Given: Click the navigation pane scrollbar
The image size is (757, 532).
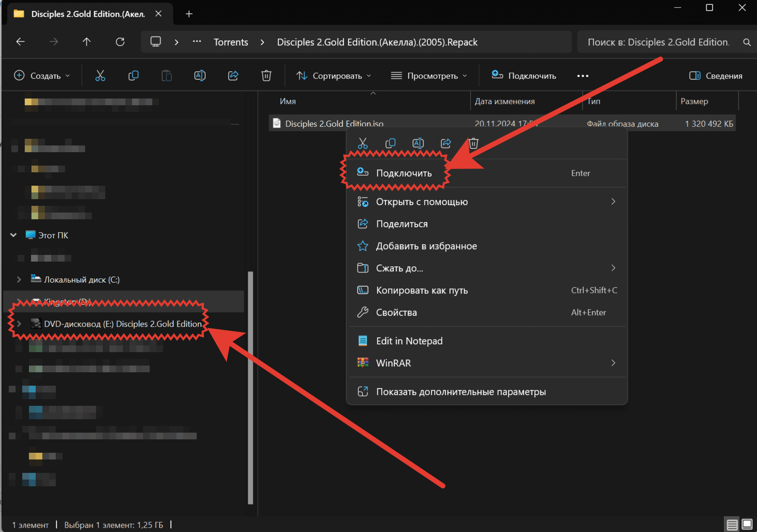Looking at the screenshot, I should pyautogui.click(x=250, y=388).
